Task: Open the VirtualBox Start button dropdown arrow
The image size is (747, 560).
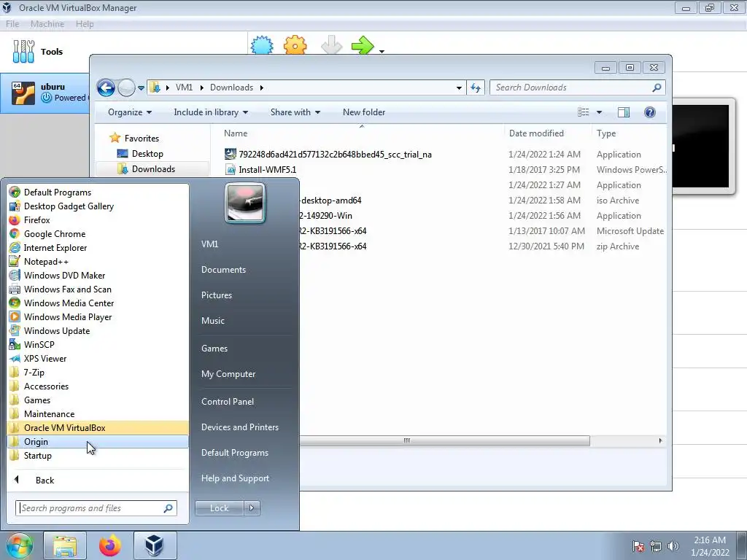Action: point(382,51)
